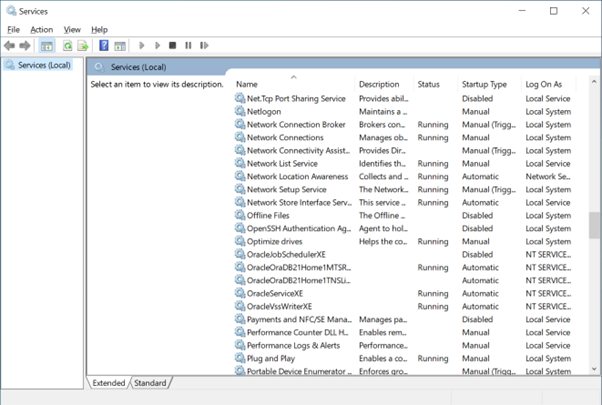Click the Export List toolbar icon
Screen dimensions: 602x405
[82, 46]
